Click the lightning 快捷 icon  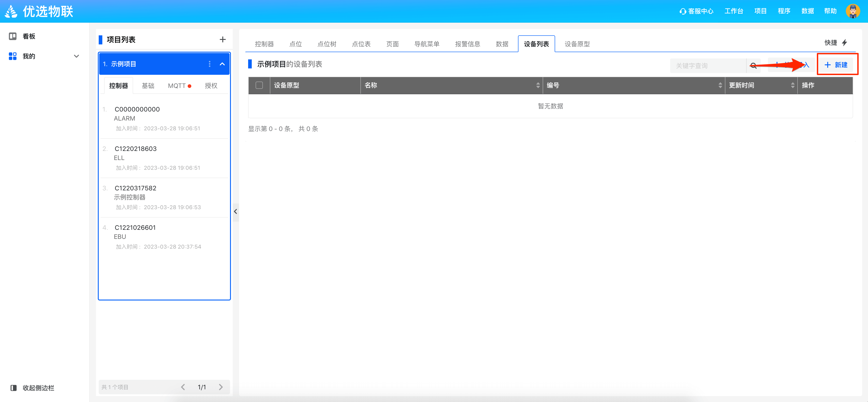click(845, 43)
